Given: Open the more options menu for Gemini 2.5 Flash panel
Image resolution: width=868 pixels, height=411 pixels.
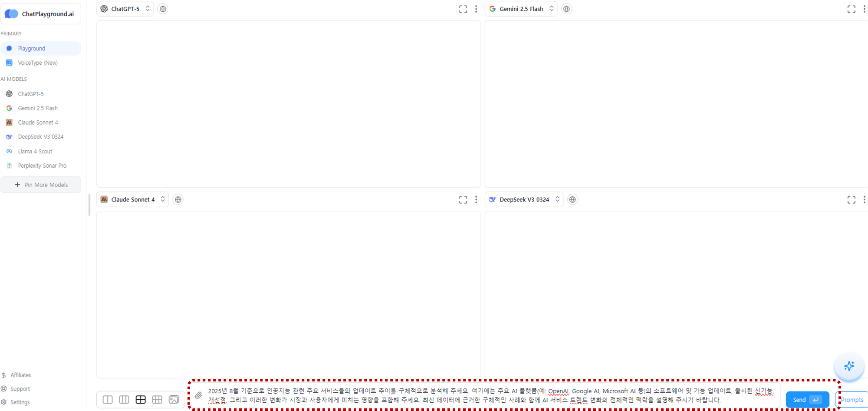Looking at the screenshot, I should coord(864,9).
